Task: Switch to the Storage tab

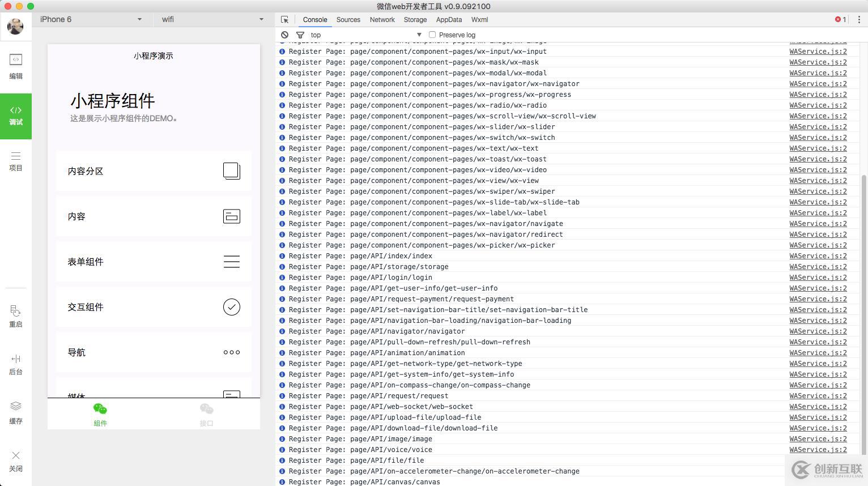Action: point(415,19)
